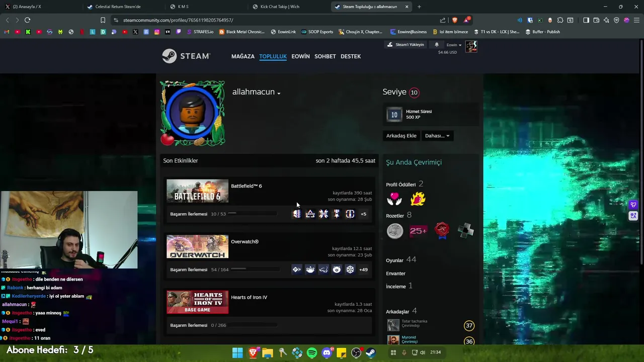
Task: Open the İnceleme link
Action: [399, 286]
